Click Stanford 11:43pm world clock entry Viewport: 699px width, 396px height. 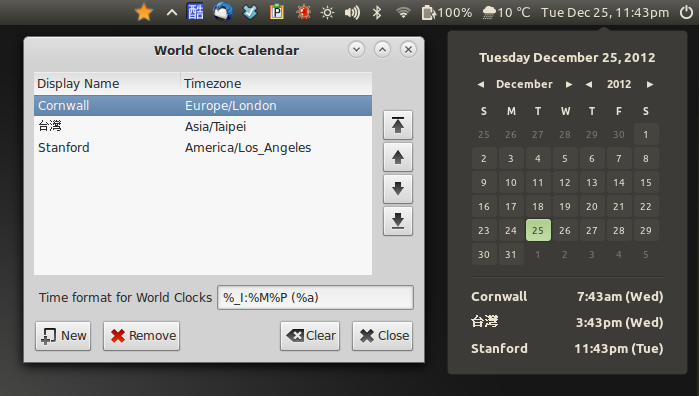point(567,348)
